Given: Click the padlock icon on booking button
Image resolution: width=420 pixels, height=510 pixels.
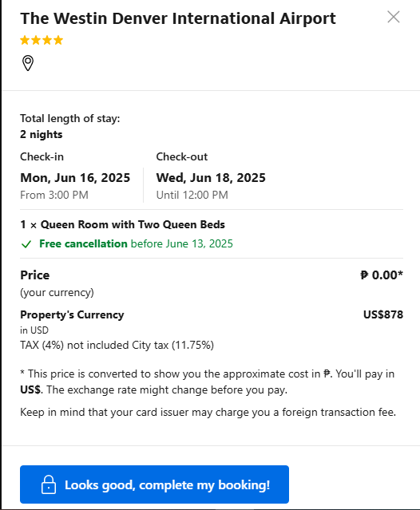Looking at the screenshot, I should (x=49, y=484).
